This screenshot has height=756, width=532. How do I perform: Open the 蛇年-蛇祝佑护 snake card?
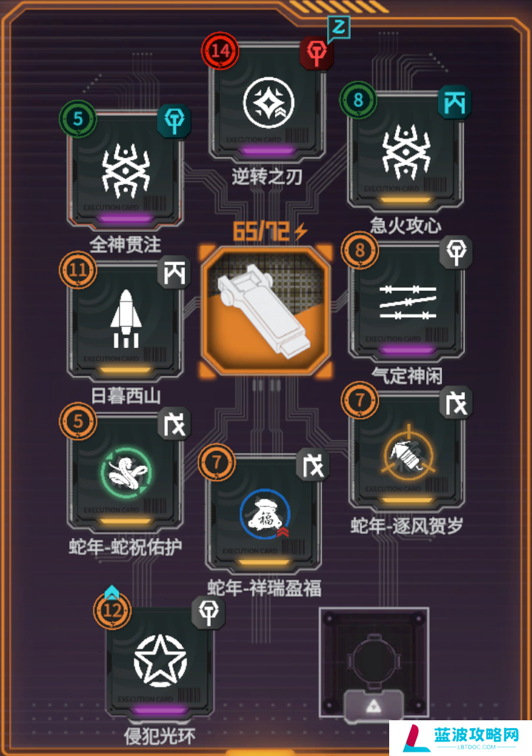tap(125, 472)
